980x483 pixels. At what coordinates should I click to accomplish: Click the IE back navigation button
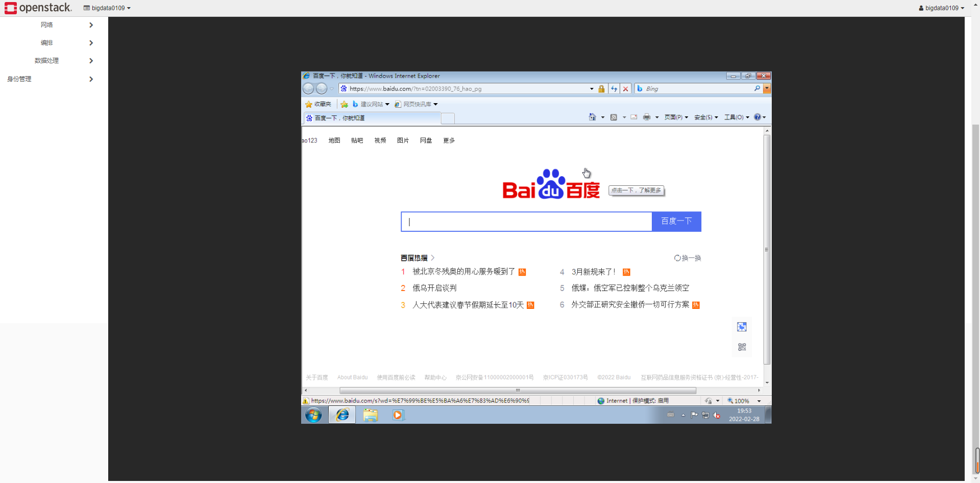click(x=308, y=89)
